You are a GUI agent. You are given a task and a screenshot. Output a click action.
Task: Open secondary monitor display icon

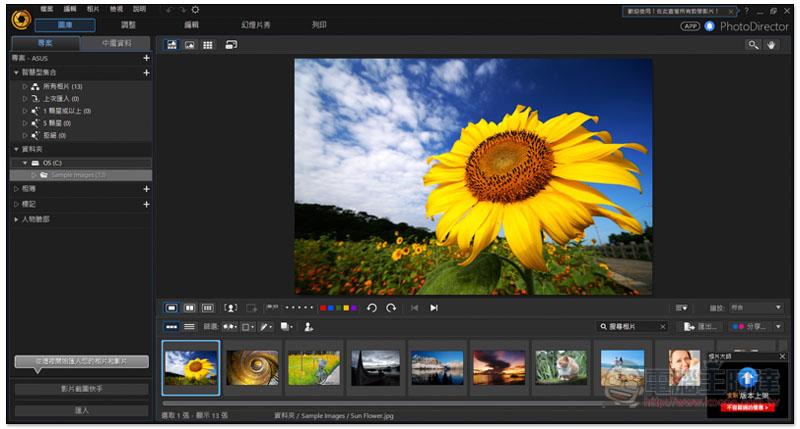[x=231, y=45]
